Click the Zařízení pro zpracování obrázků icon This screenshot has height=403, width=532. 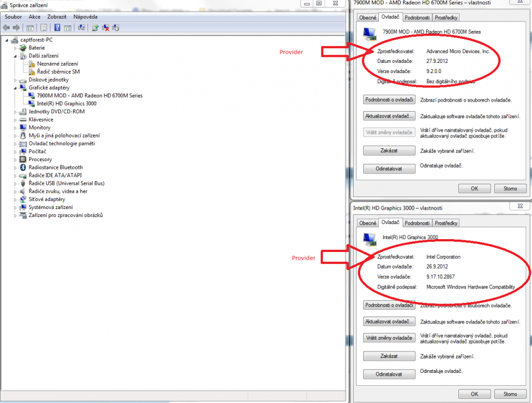[23, 215]
